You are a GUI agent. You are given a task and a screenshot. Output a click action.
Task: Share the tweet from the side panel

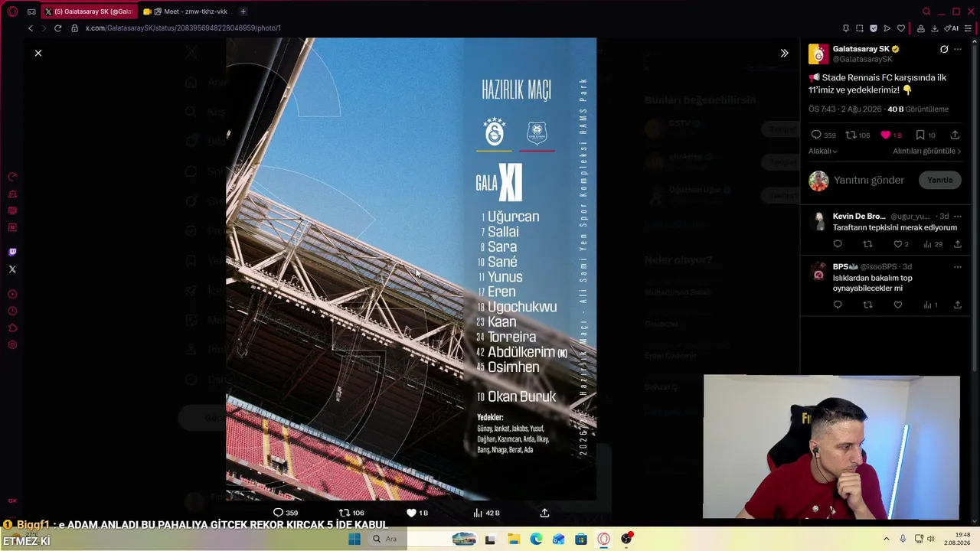point(955,135)
